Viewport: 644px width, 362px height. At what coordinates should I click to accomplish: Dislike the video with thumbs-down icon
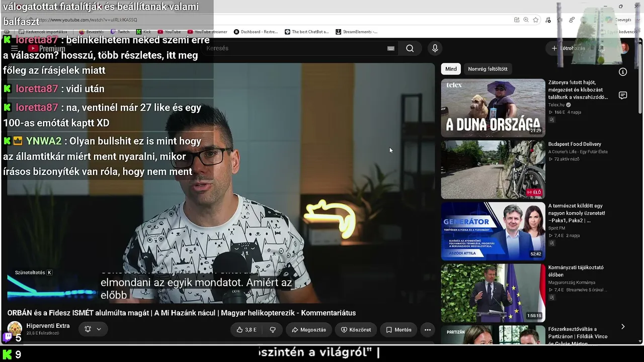point(273,330)
